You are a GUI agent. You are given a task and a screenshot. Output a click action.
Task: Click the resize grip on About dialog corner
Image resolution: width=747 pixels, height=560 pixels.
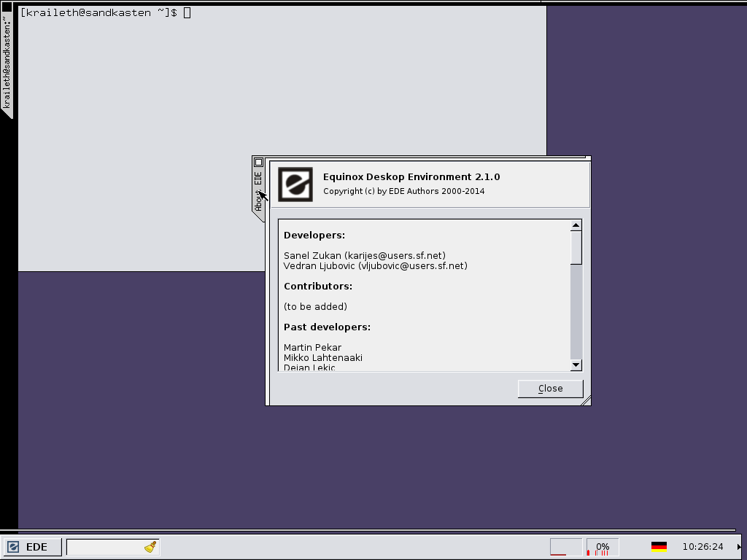tap(585, 400)
